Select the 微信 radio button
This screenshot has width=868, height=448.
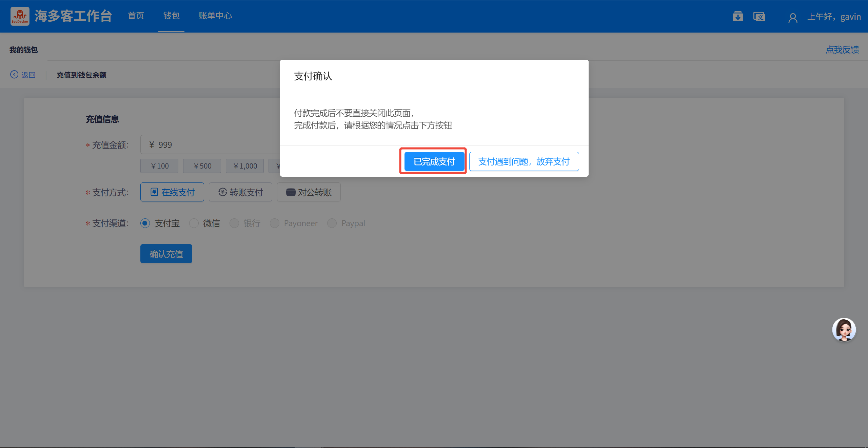click(194, 223)
